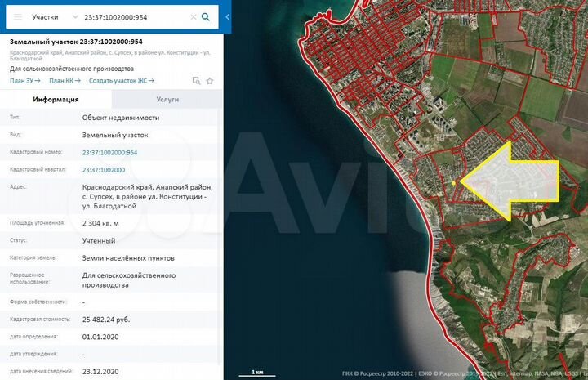
Task: Clear the search field with X icon
Action: point(194,17)
